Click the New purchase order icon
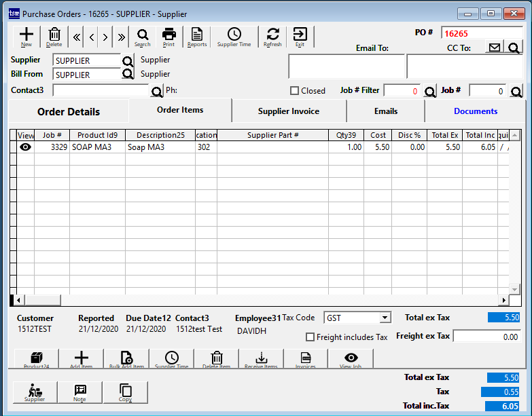Viewport: 532px width, 416px height. click(26, 37)
